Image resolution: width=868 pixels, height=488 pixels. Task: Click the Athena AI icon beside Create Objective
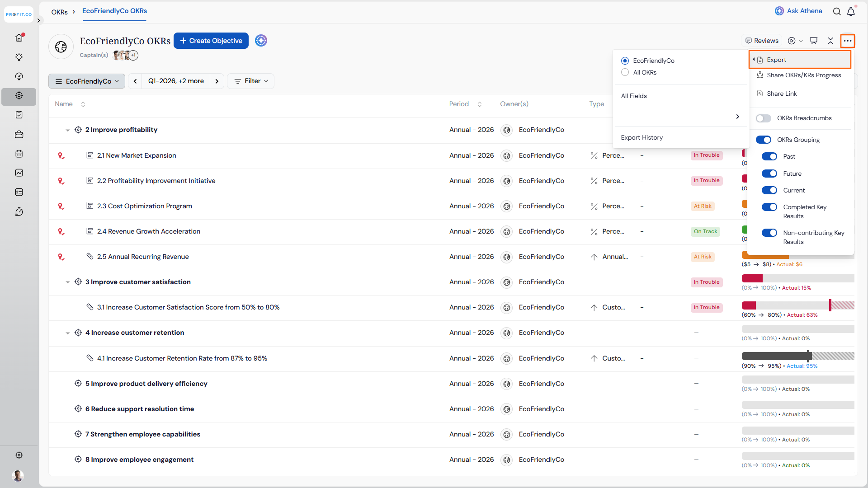[x=261, y=41]
